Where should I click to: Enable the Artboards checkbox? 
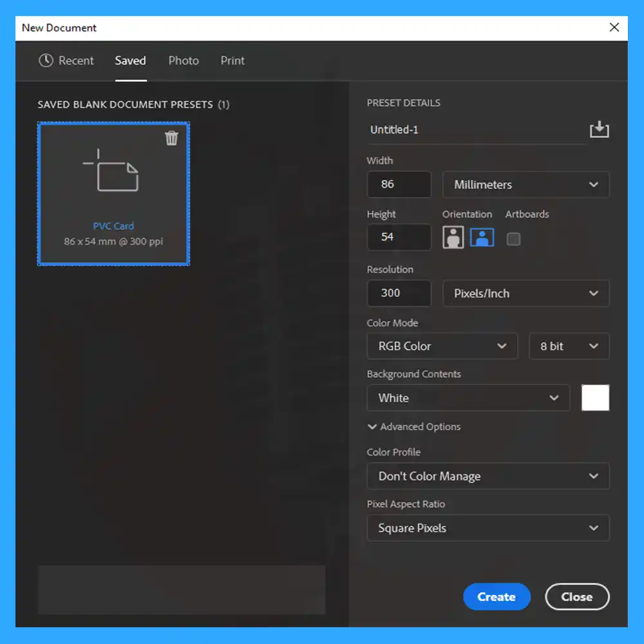[x=513, y=239]
